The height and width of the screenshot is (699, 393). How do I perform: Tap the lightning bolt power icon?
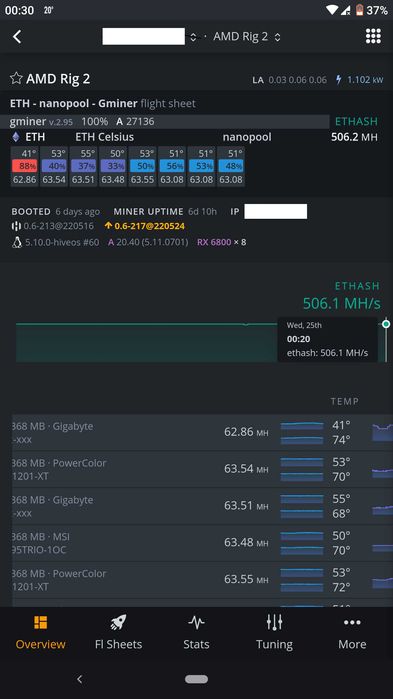[x=339, y=80]
